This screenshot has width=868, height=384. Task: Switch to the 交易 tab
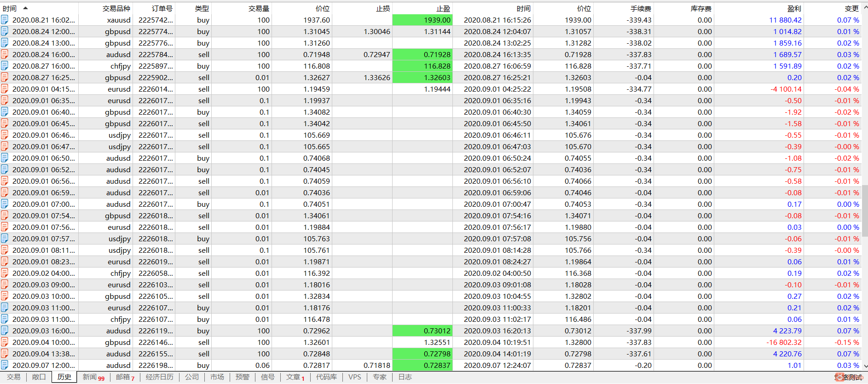14,377
